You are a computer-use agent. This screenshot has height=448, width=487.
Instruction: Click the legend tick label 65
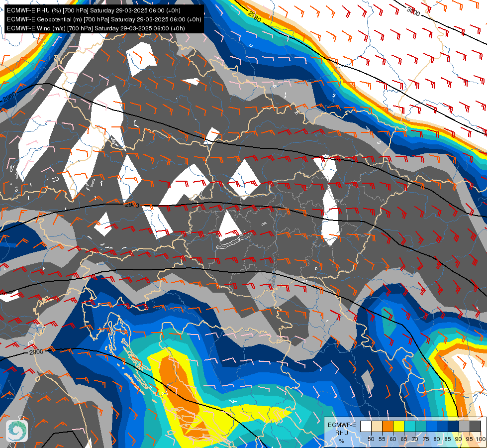click(404, 439)
